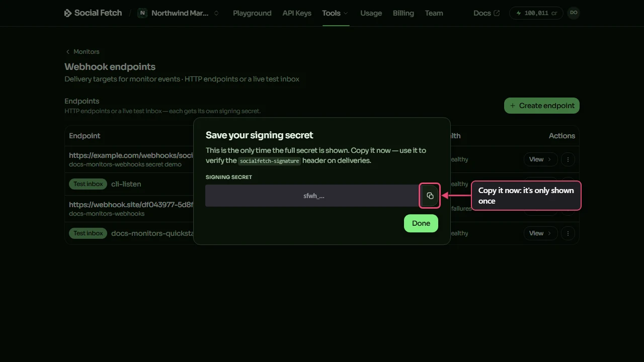Select the webhook.site endpoint URL
Image resolution: width=644 pixels, height=362 pixels.
[131, 205]
